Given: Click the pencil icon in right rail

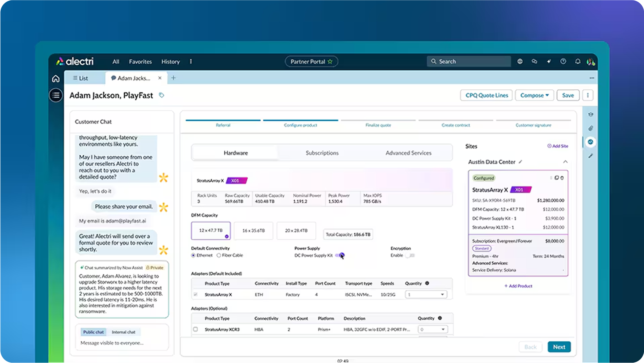Looking at the screenshot, I should tap(591, 156).
